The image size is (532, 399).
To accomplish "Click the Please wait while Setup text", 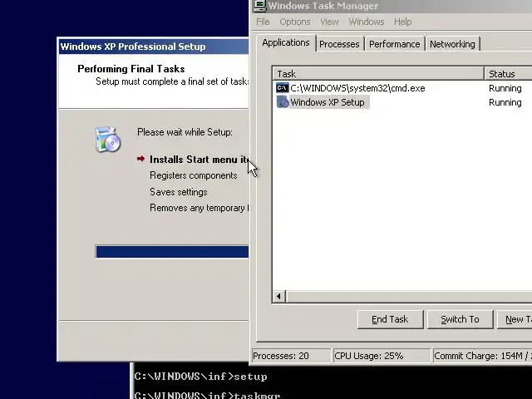I will click(185, 132).
